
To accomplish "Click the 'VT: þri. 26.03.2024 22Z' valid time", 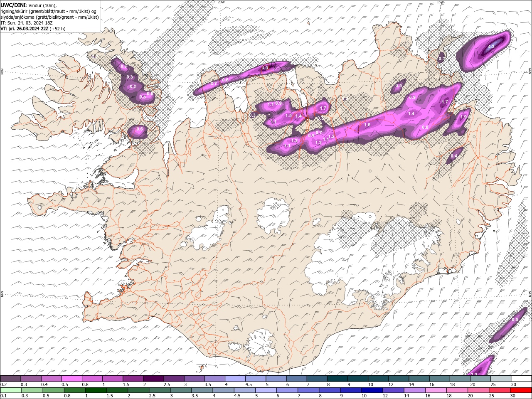I will coord(25,29).
